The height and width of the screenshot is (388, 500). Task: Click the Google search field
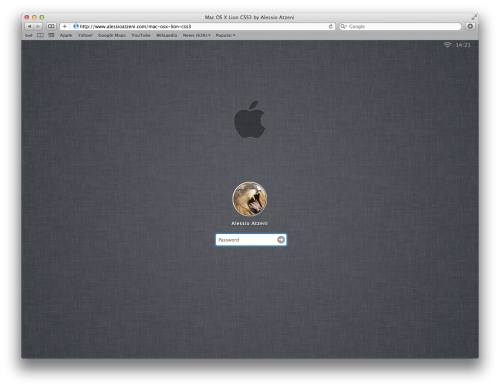coord(400,26)
